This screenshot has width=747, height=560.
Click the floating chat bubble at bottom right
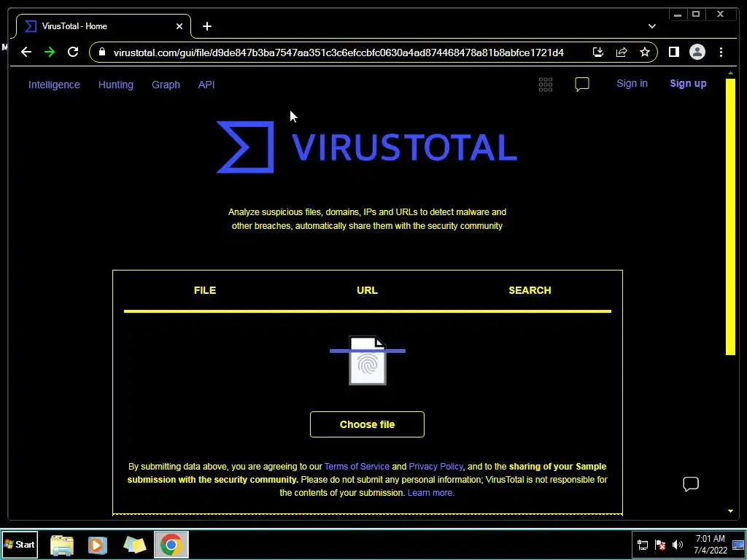[x=690, y=484]
